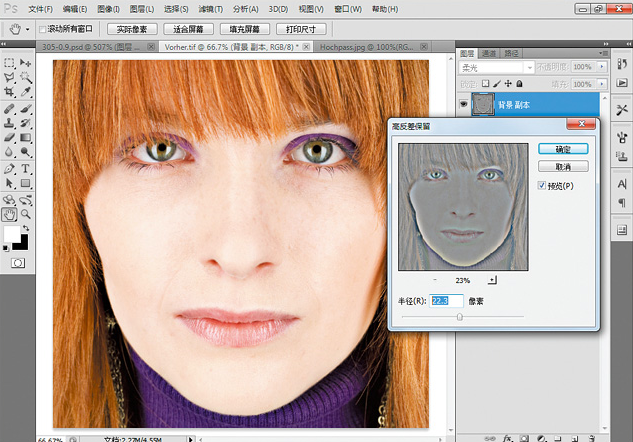Open the File menu
The width and height of the screenshot is (633, 442).
(40, 9)
